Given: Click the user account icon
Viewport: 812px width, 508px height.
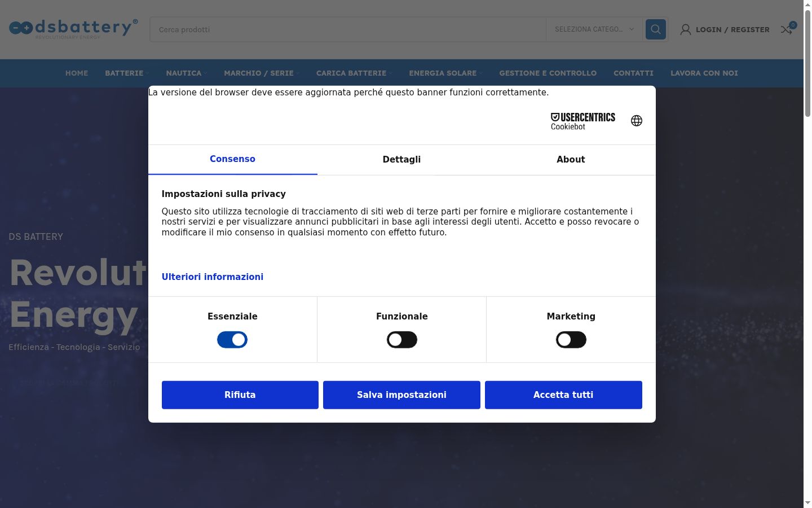Looking at the screenshot, I should tap(686, 29).
